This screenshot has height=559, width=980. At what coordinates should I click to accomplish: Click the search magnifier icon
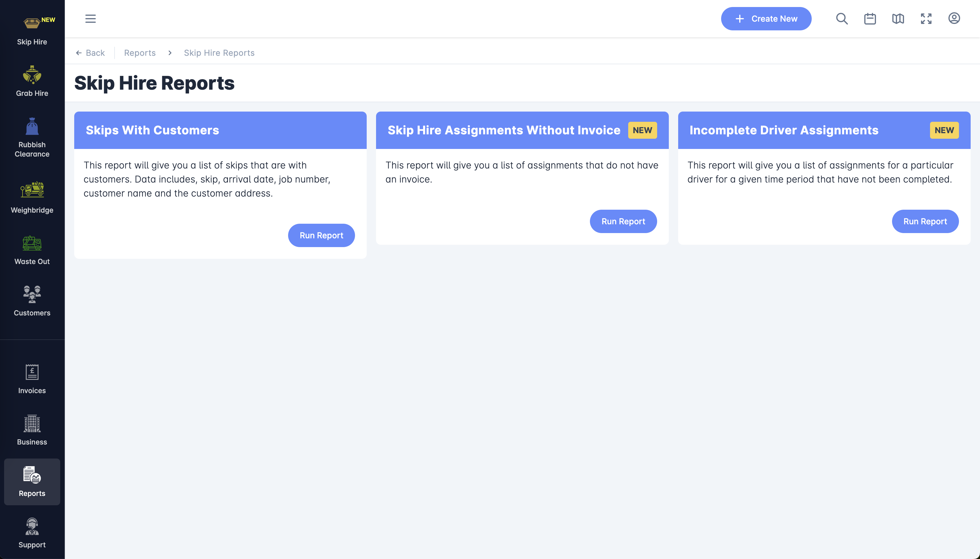842,18
